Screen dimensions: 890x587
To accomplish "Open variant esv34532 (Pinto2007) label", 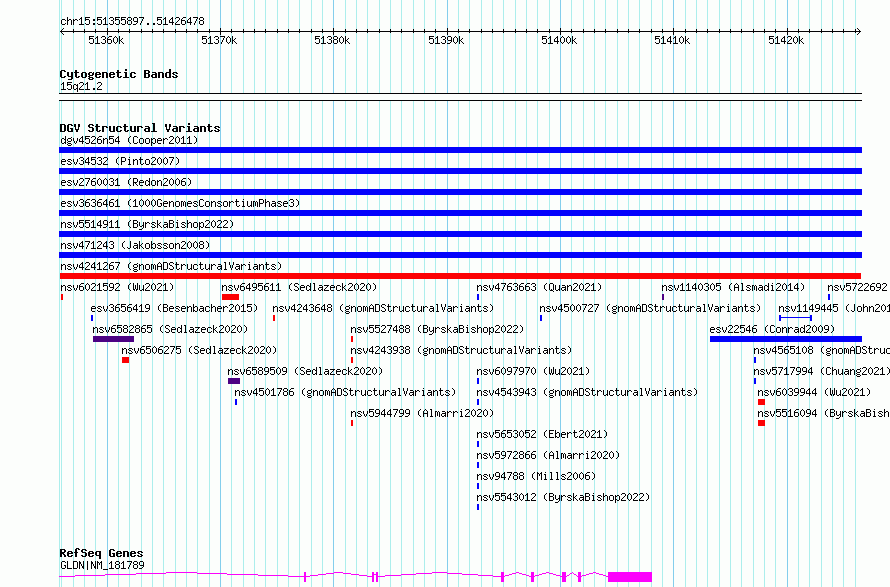I will coord(120,161).
